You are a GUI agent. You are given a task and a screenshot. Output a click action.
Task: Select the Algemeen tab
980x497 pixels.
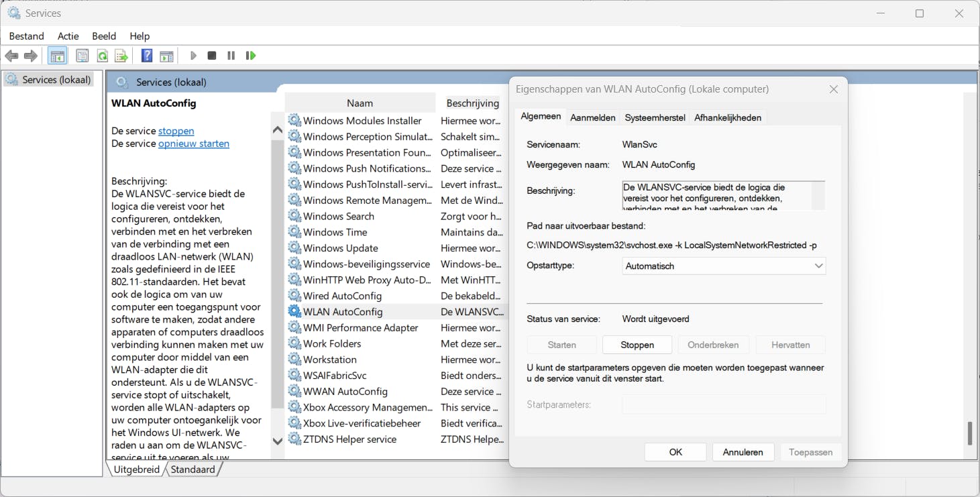(541, 116)
